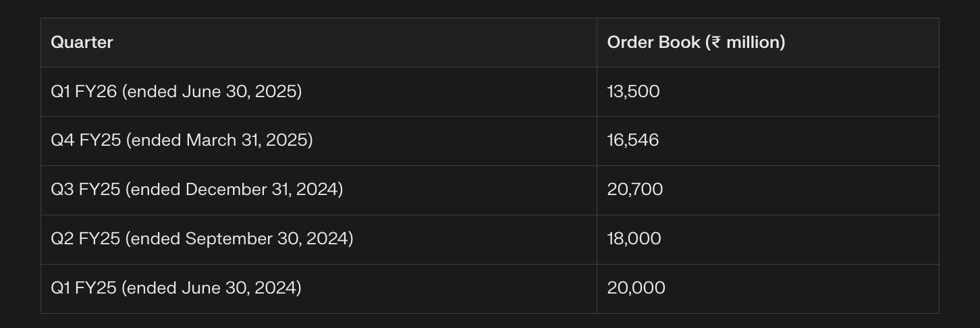Click the "Quarter" column header
The height and width of the screenshot is (328, 980).
(x=82, y=43)
